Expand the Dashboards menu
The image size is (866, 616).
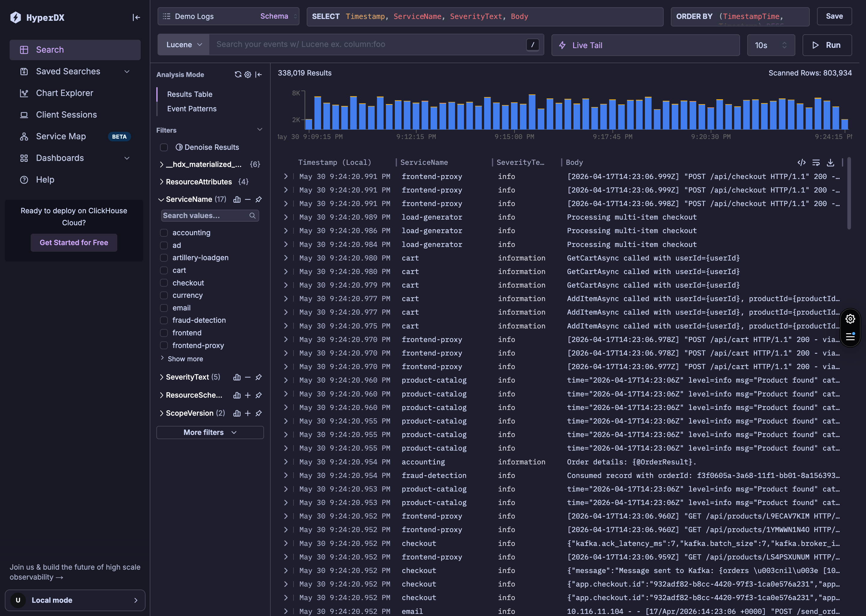75,158
